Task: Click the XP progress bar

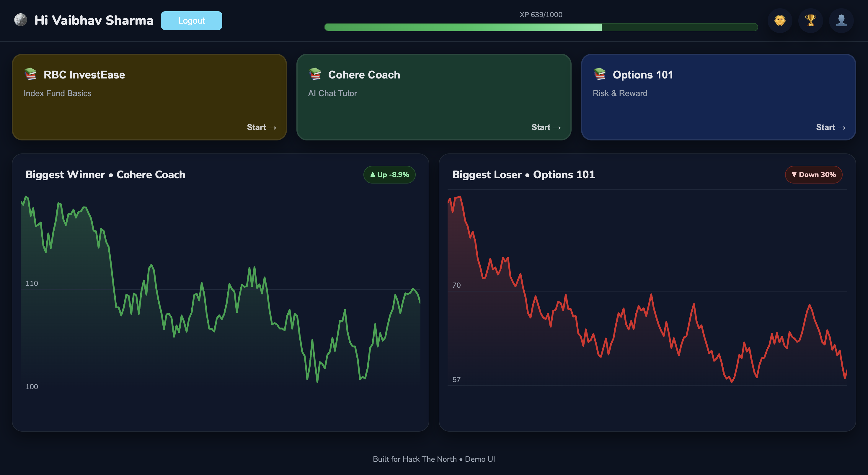Action: pyautogui.click(x=541, y=27)
